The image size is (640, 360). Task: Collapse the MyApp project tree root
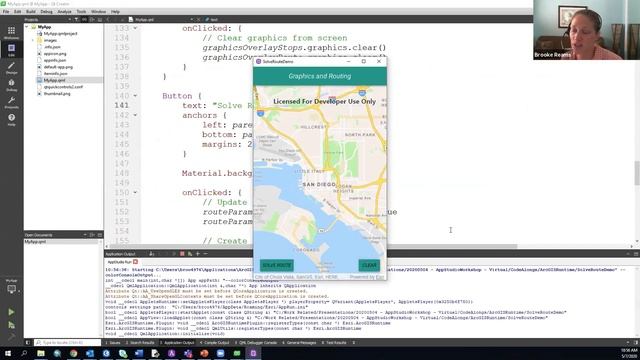pos(27,27)
